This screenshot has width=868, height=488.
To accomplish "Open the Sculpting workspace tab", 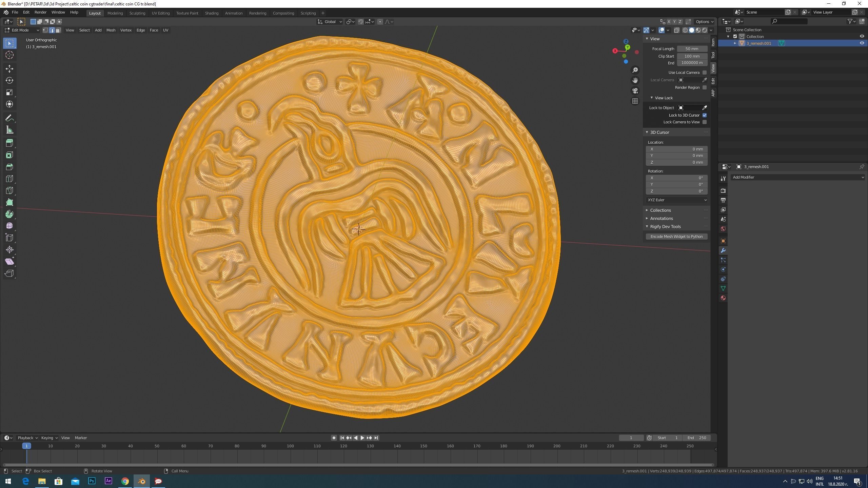I will click(137, 13).
